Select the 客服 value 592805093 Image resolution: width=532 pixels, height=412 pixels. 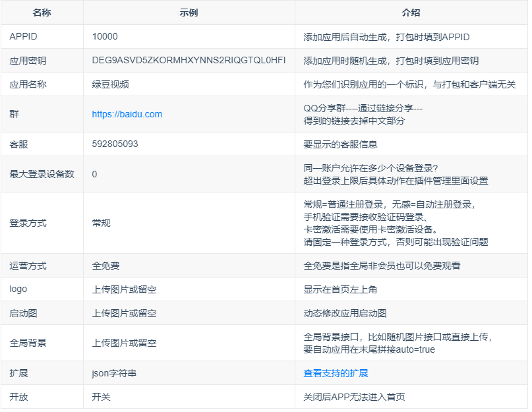point(113,144)
